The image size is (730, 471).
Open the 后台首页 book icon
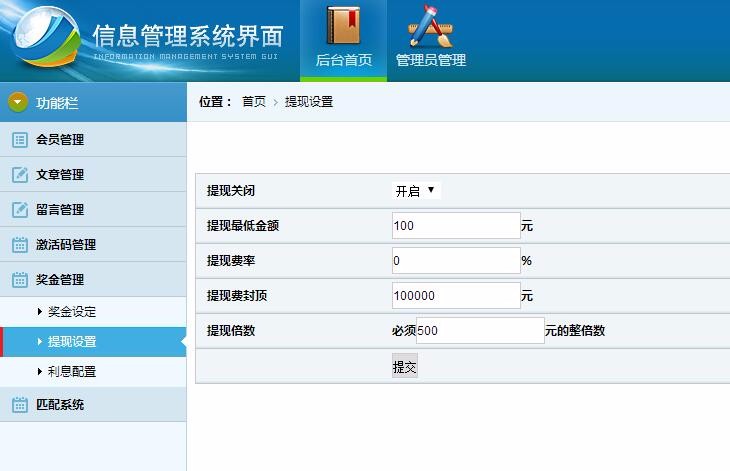click(x=344, y=26)
